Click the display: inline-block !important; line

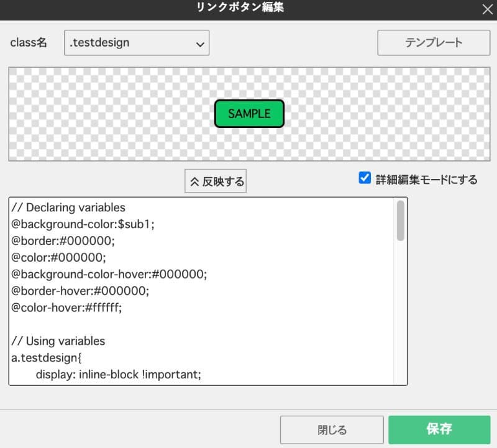tap(118, 375)
